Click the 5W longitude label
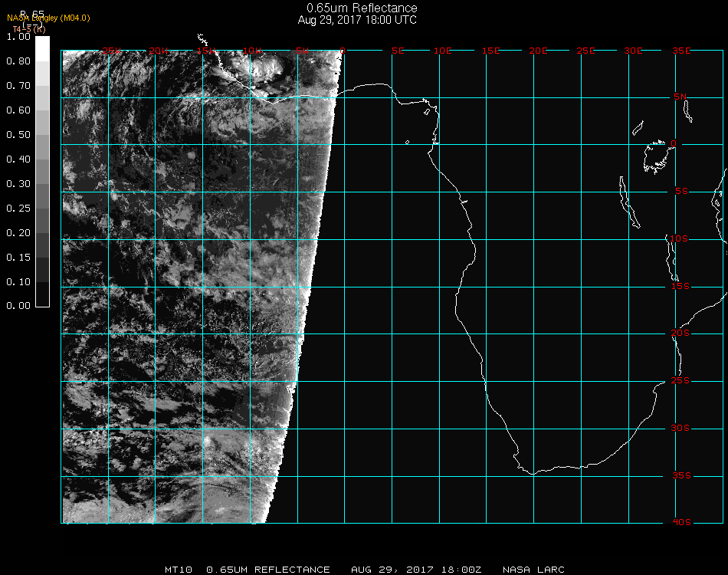Viewport: 728px width, 575px height. tap(302, 51)
